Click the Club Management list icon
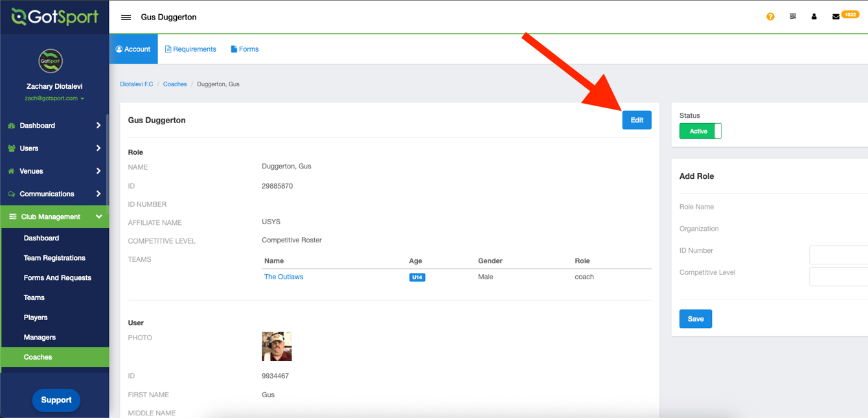This screenshot has width=868, height=418. [12, 216]
